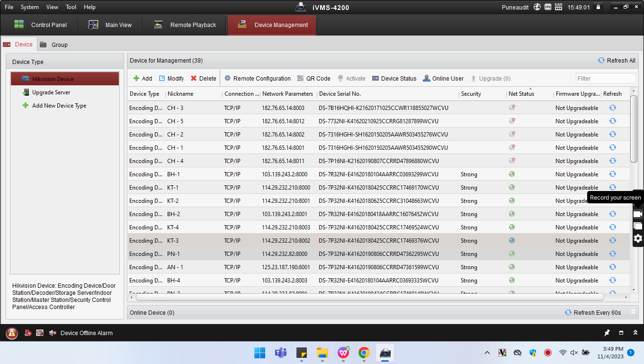Select Hikvision Device in device type list
Image resolution: width=644 pixels, height=364 pixels.
65,79
